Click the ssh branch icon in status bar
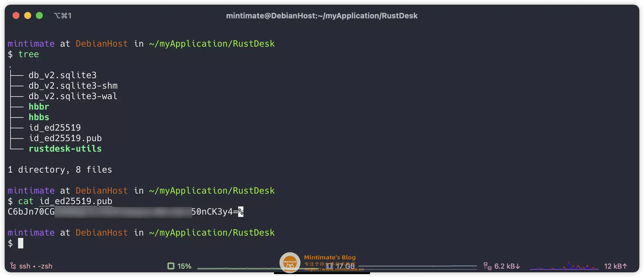The image size is (644, 277). (x=13, y=266)
